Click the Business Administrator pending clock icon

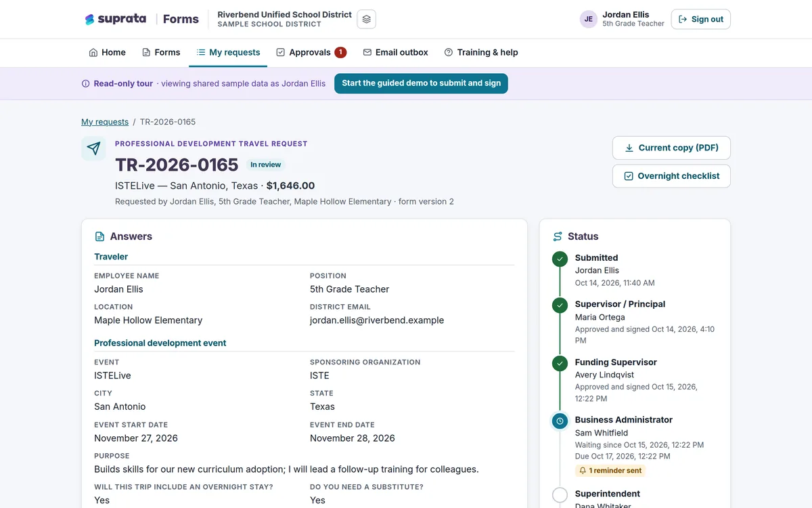[x=560, y=421]
